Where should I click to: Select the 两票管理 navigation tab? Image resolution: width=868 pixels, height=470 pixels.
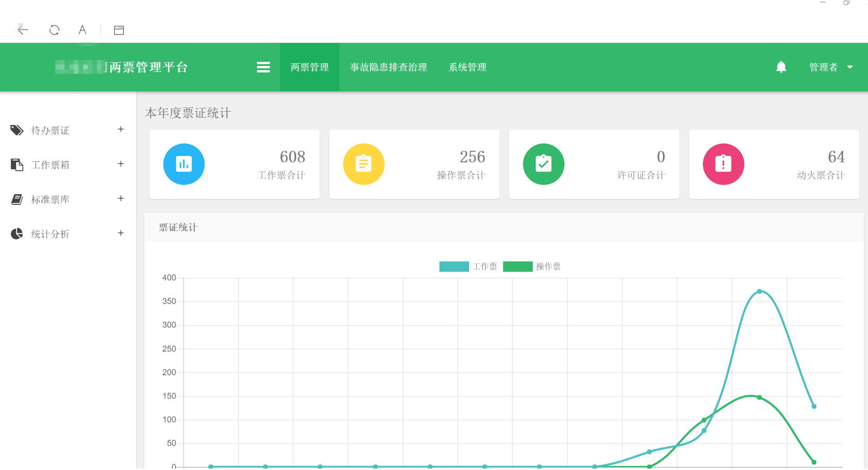click(x=309, y=67)
